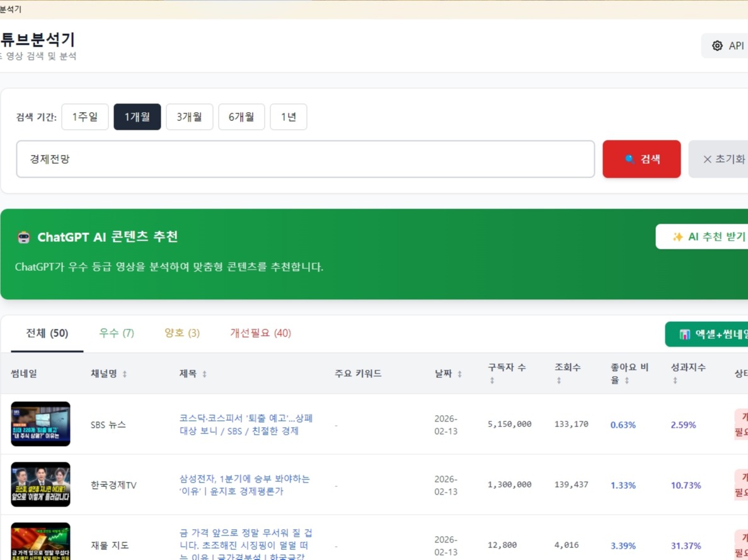Open the SBS 뉴스 video title link
The height and width of the screenshot is (560, 748).
(x=245, y=425)
